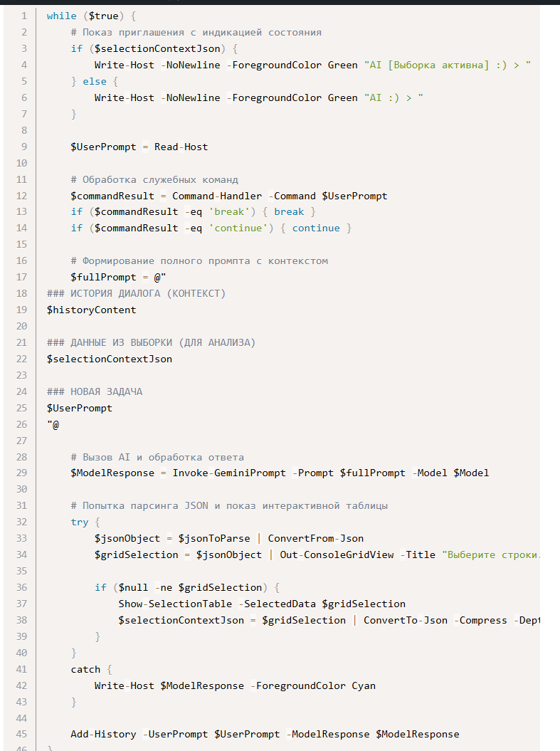Click the 'AI [Выборка активна] :) > ' string
560x751 pixels.
pos(448,65)
